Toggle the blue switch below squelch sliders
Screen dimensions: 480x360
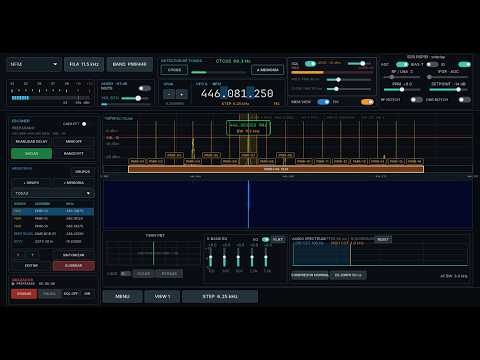323,102
